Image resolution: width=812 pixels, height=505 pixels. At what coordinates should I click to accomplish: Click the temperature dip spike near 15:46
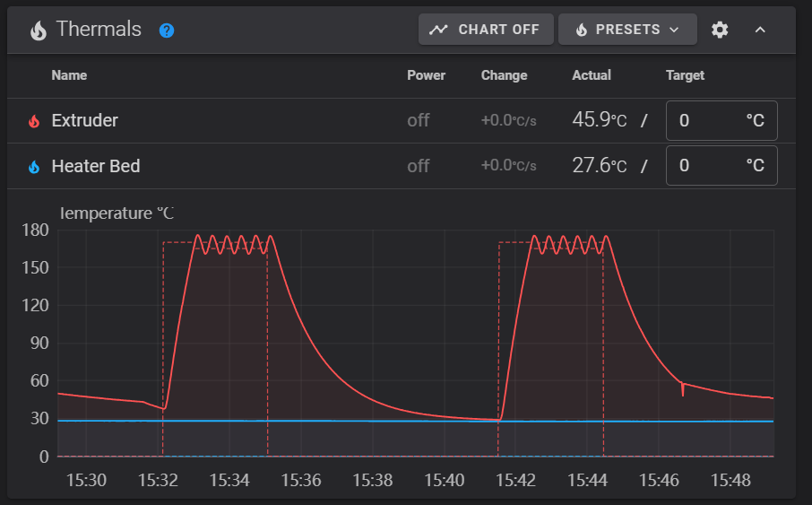[683, 389]
